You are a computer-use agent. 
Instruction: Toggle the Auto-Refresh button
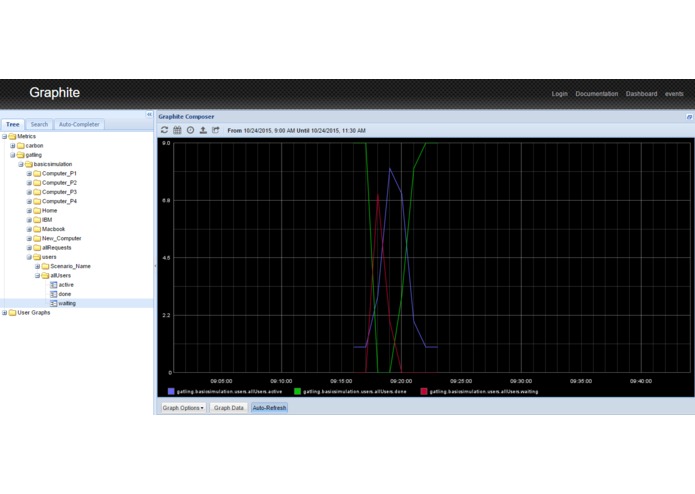(269, 408)
